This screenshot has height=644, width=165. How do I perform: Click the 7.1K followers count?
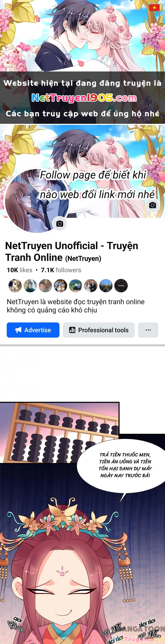(61, 270)
